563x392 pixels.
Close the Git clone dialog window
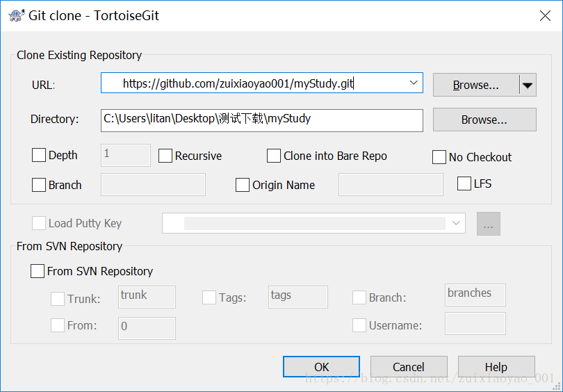(x=545, y=16)
